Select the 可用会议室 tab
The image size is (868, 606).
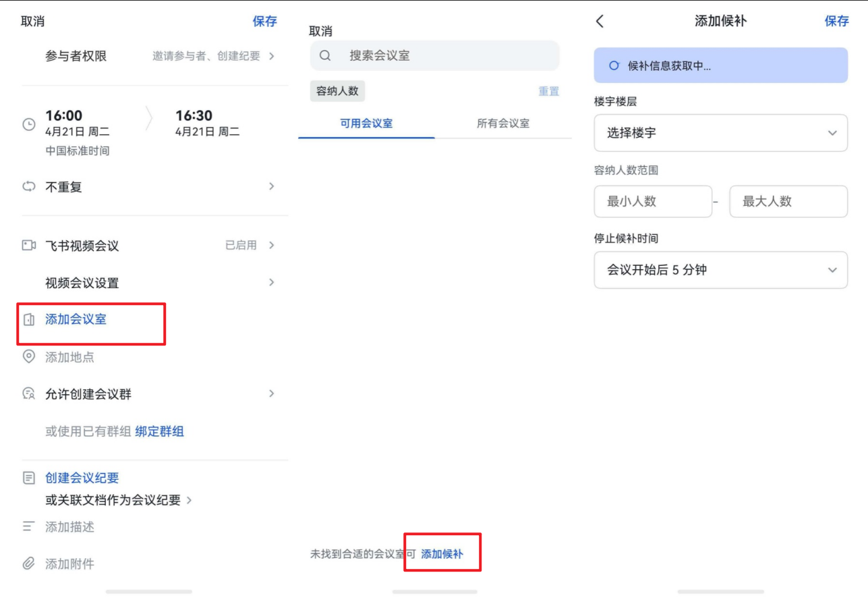coord(366,123)
